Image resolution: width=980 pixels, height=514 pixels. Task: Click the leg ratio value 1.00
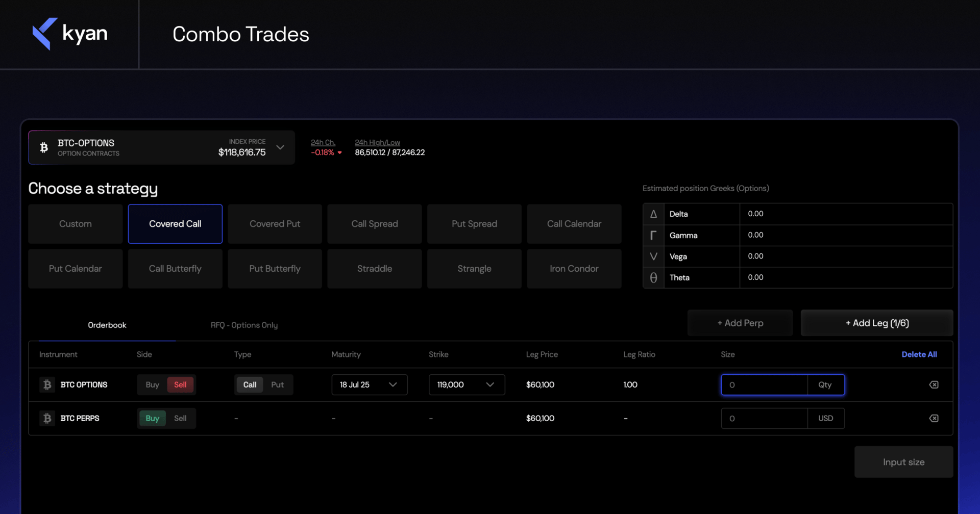(630, 384)
